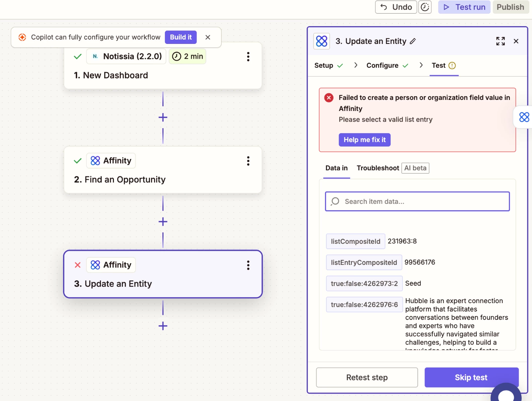Click the true:false:4262973:2 field label
This screenshot has height=401, width=532.
tap(364, 284)
